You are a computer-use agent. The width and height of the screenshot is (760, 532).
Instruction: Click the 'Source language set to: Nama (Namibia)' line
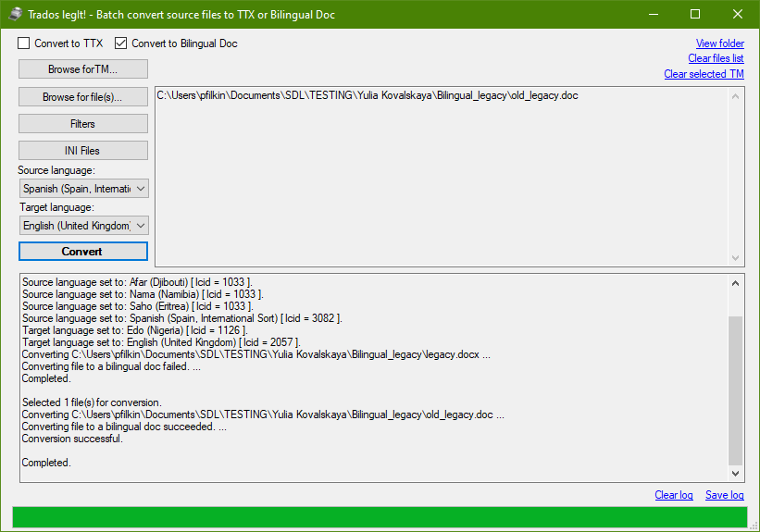pos(143,294)
